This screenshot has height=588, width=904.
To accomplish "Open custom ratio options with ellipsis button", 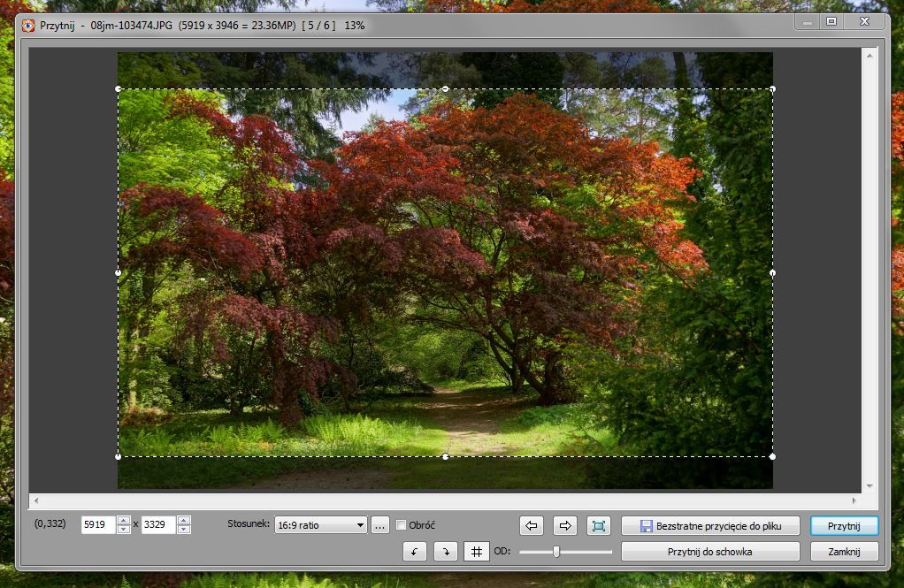I will click(379, 525).
